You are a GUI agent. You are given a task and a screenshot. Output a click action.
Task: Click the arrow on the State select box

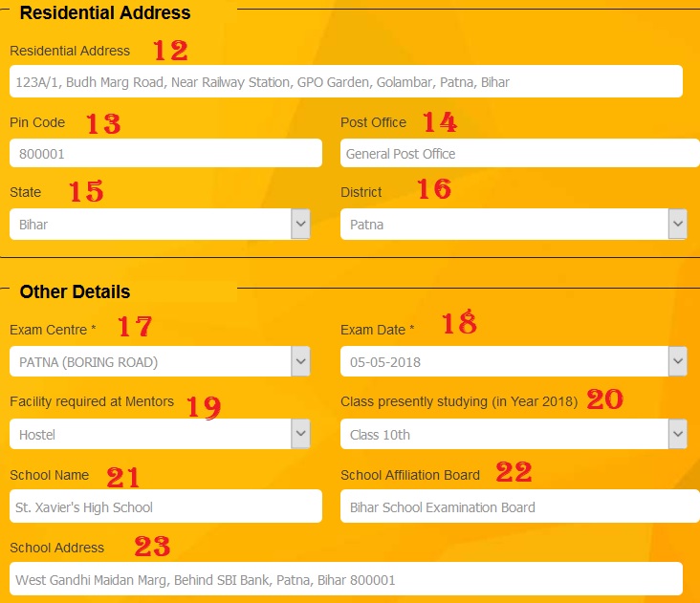[301, 225]
